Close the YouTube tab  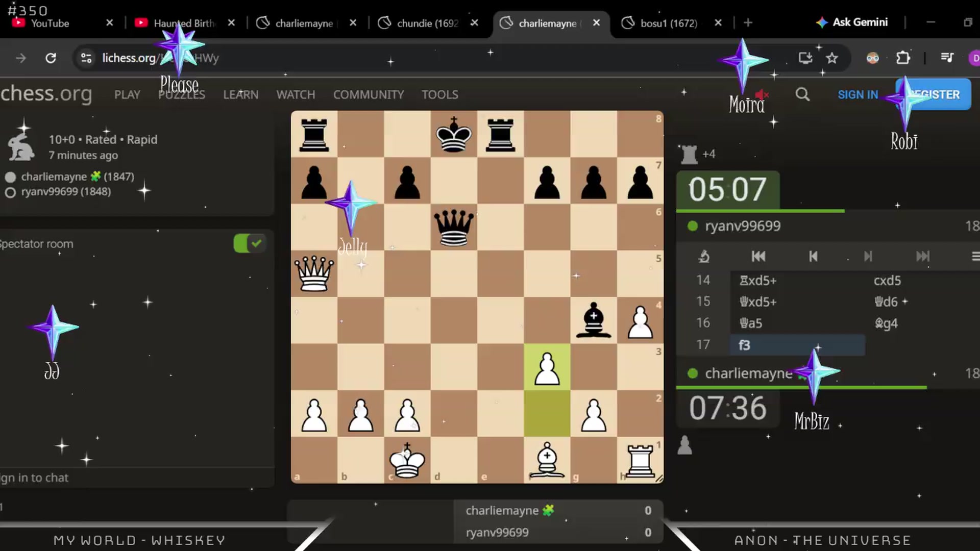(x=109, y=23)
